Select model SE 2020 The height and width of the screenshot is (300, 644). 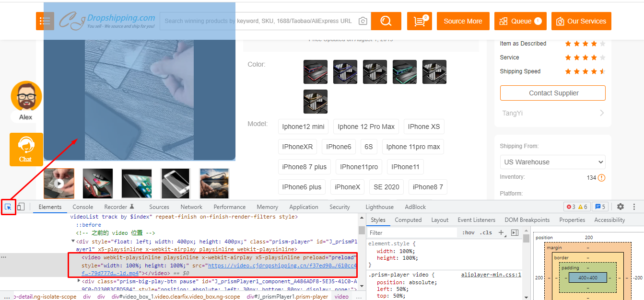coord(386,187)
